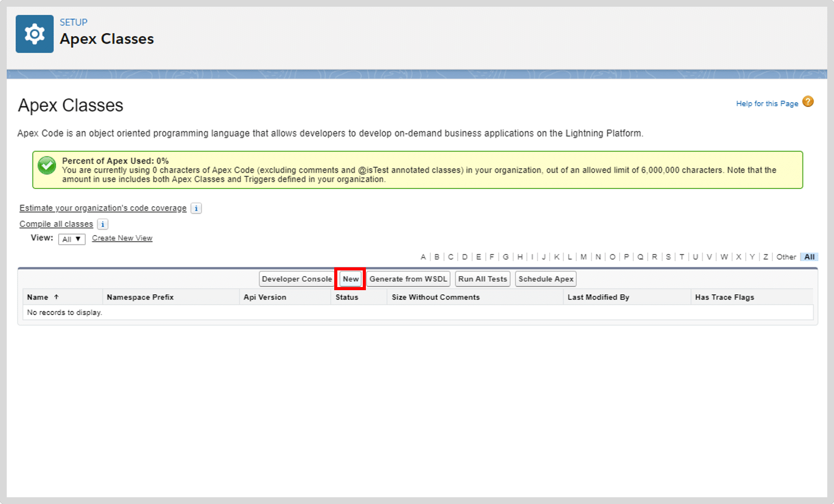Filter classes by letter A
This screenshot has height=504, width=834.
point(423,257)
